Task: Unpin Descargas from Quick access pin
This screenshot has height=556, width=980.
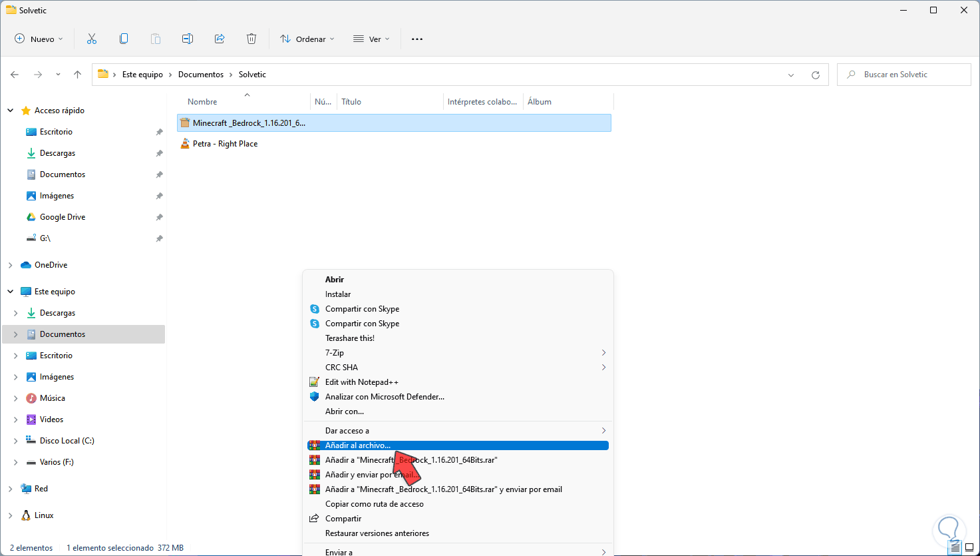Action: click(x=160, y=153)
